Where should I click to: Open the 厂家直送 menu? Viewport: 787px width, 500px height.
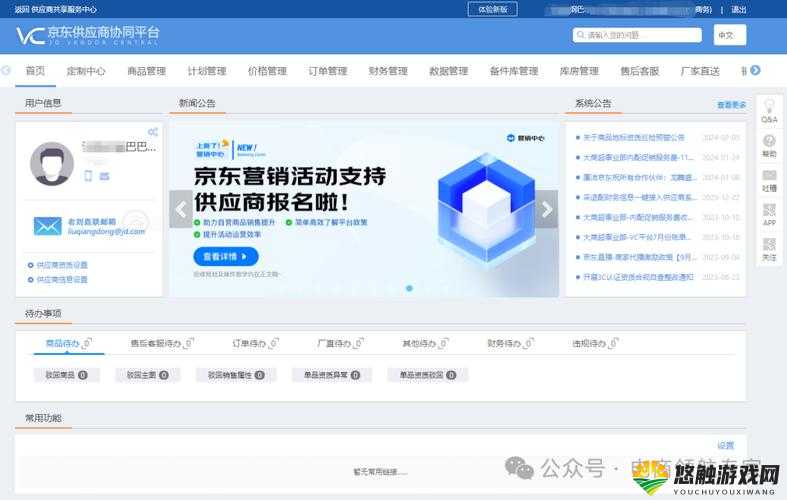click(x=700, y=71)
